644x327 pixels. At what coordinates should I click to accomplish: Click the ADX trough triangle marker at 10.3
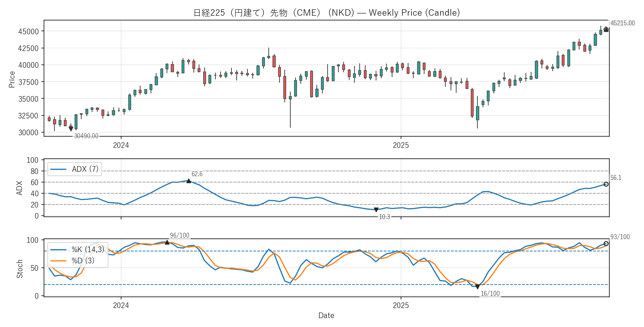pyautogui.click(x=376, y=210)
